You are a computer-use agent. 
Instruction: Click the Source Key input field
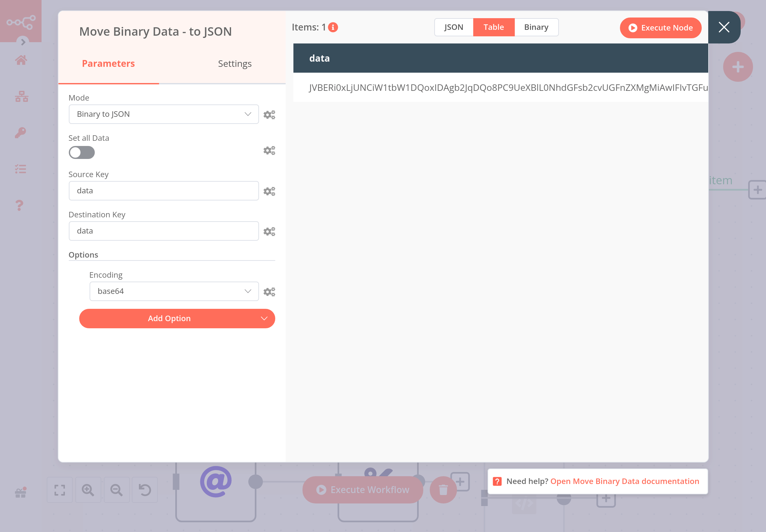click(163, 191)
